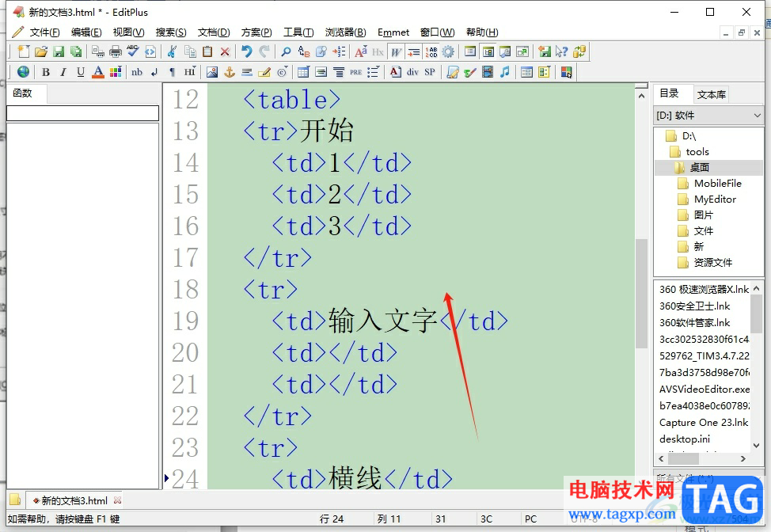Toggle line numbers display button
The width and height of the screenshot is (771, 532).
[x=431, y=51]
